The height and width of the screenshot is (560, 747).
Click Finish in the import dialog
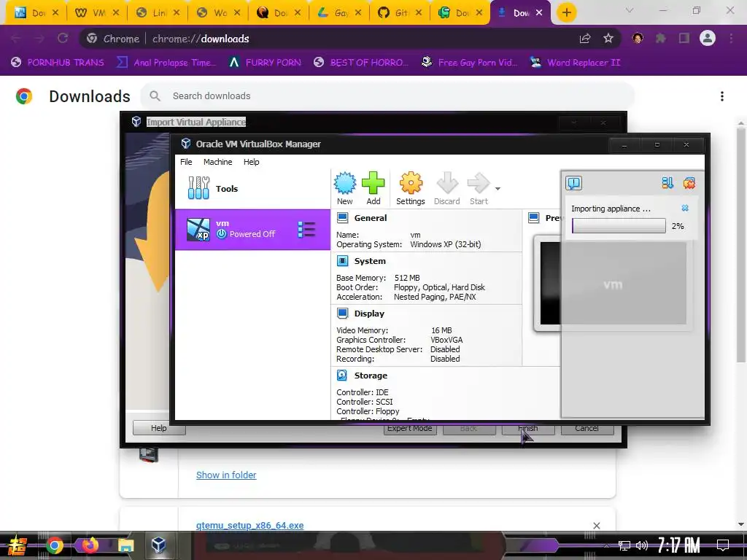click(528, 428)
